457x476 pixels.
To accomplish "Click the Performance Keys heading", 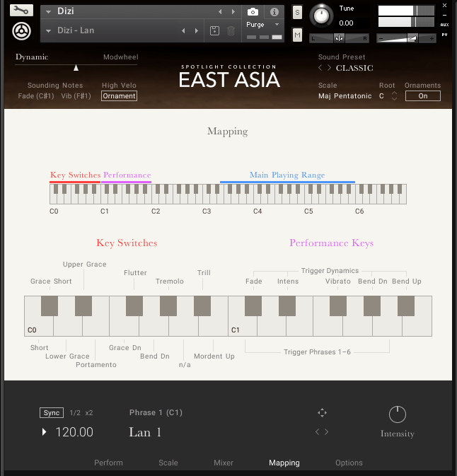I will point(331,243).
